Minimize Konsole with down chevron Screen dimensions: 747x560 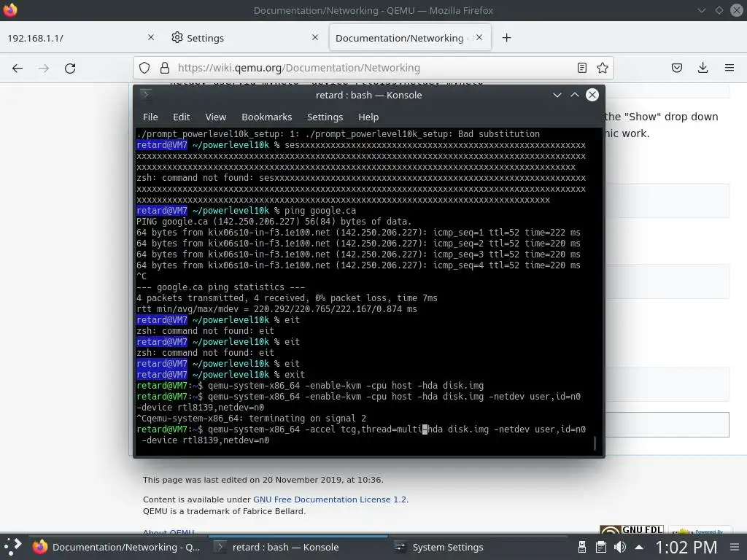pos(557,95)
